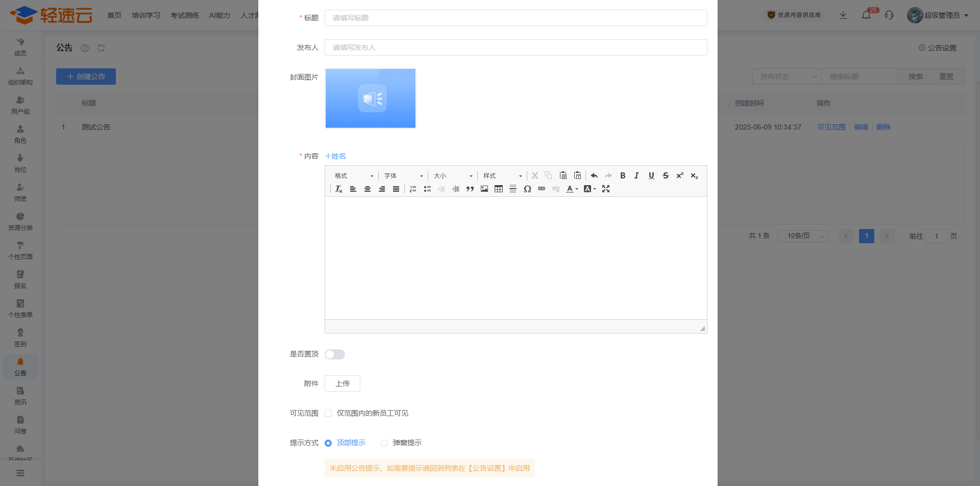Toggle bold formatting in the editor
Viewport: 980px width, 486px height.
click(623, 175)
